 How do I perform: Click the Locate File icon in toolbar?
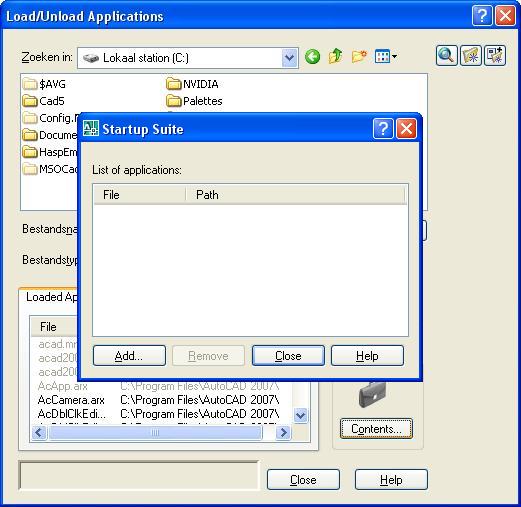click(470, 55)
